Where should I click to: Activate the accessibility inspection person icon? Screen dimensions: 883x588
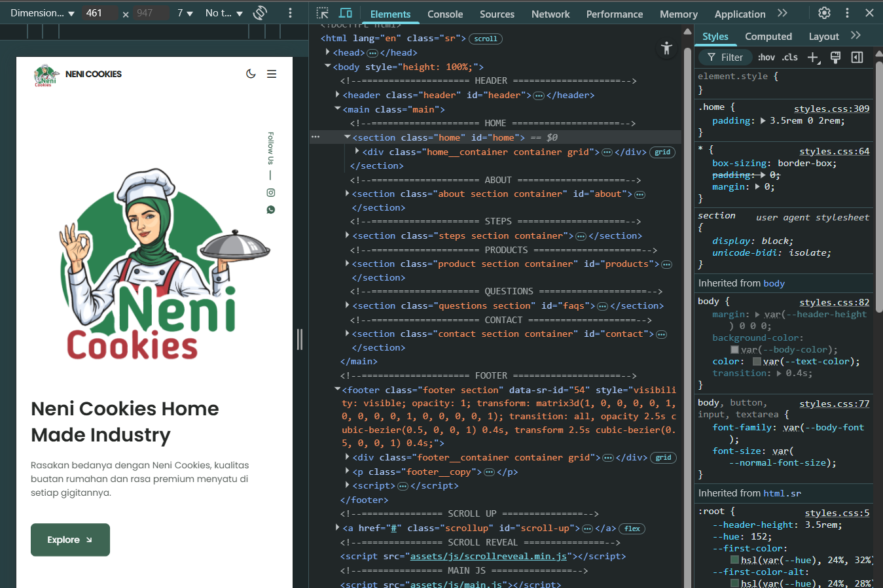(x=666, y=48)
